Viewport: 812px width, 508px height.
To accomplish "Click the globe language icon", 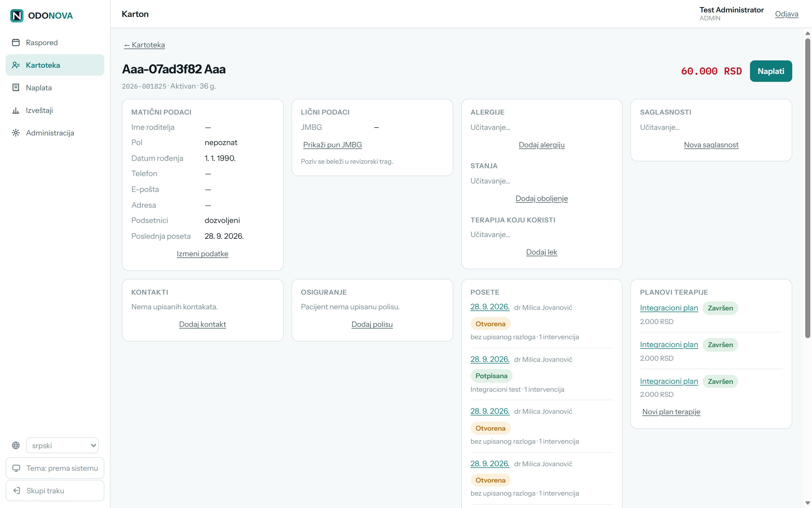I will click(16, 446).
